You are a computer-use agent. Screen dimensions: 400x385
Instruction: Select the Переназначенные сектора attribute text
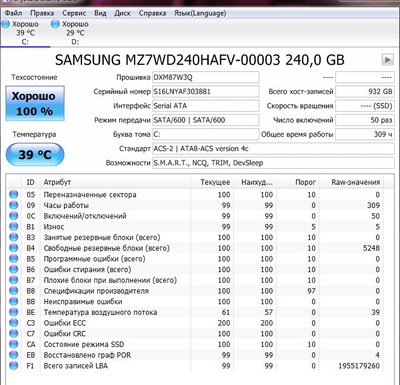(x=90, y=195)
